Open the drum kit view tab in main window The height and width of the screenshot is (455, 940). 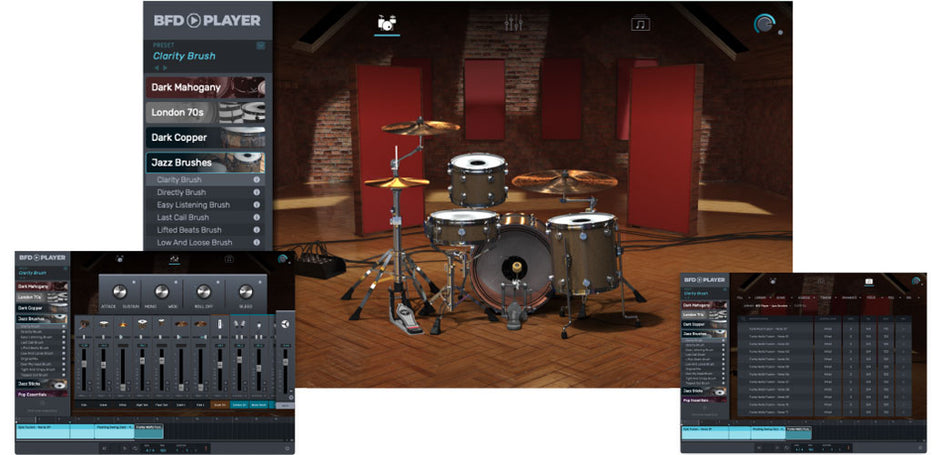[x=387, y=23]
